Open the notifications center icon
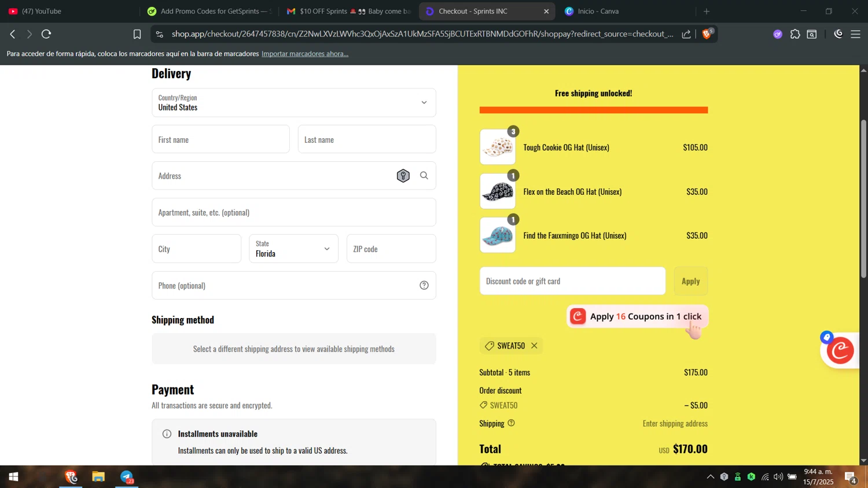Screen dimensions: 868x488 pyautogui.click(x=850, y=478)
